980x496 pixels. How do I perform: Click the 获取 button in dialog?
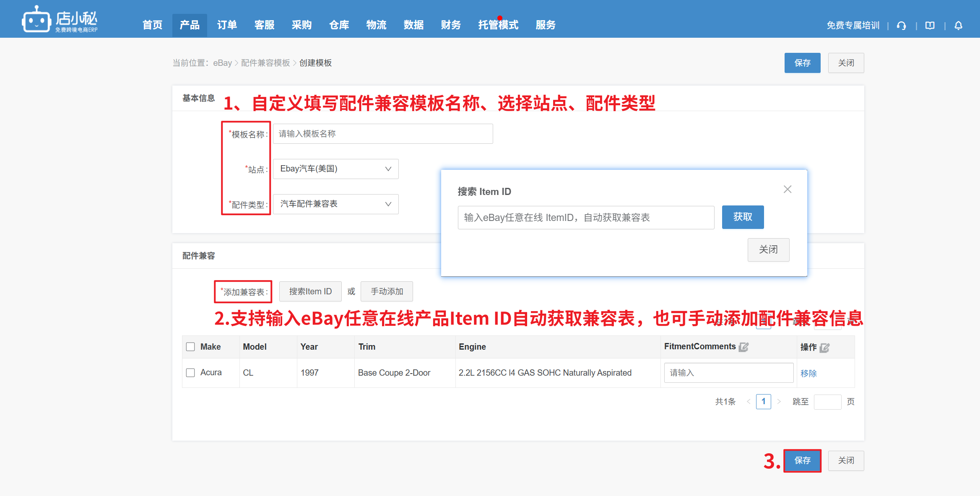click(742, 217)
